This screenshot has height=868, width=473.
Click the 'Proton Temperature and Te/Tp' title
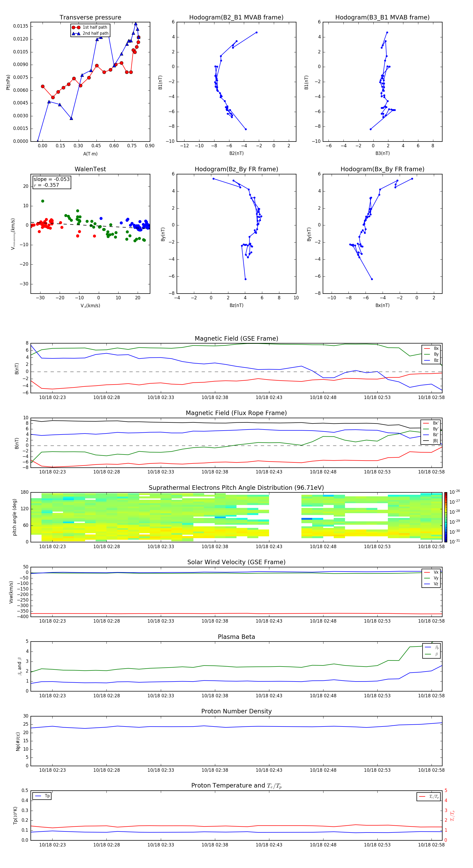pyautogui.click(x=236, y=786)
